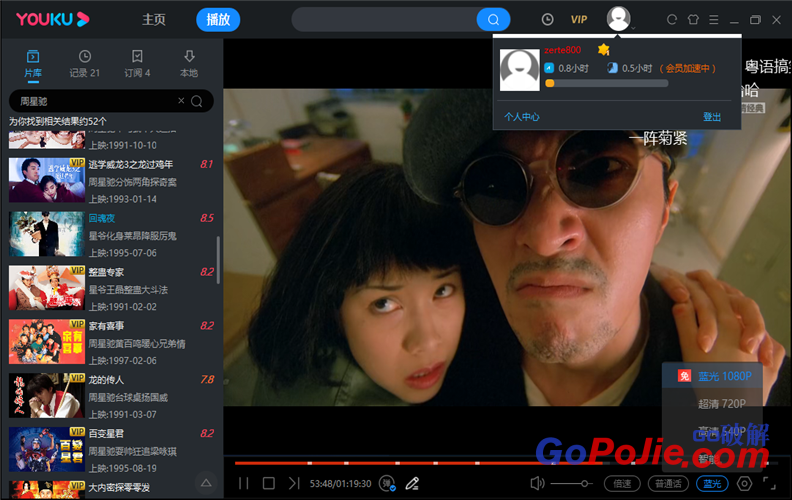Switch to the 主页 home tab
Viewport: 792px width, 500px height.
154,19
